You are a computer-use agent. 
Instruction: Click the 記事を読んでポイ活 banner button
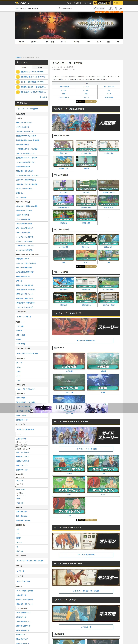[102, 3]
